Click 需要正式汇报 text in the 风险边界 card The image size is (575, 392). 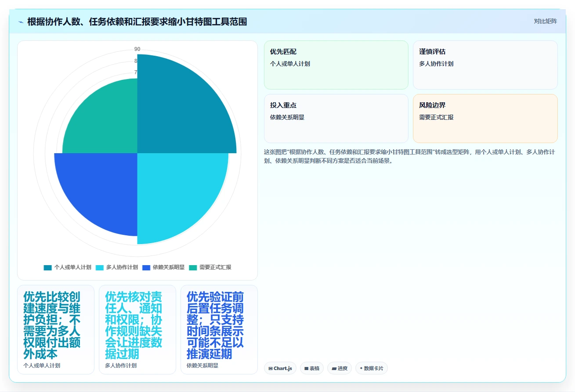point(436,117)
